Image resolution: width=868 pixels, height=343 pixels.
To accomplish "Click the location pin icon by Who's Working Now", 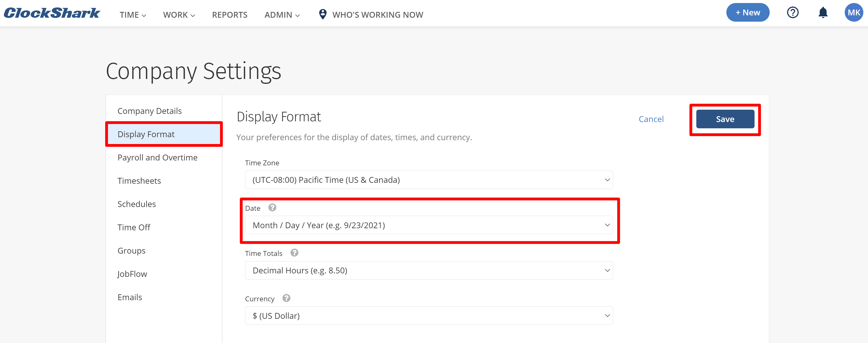I will point(322,14).
